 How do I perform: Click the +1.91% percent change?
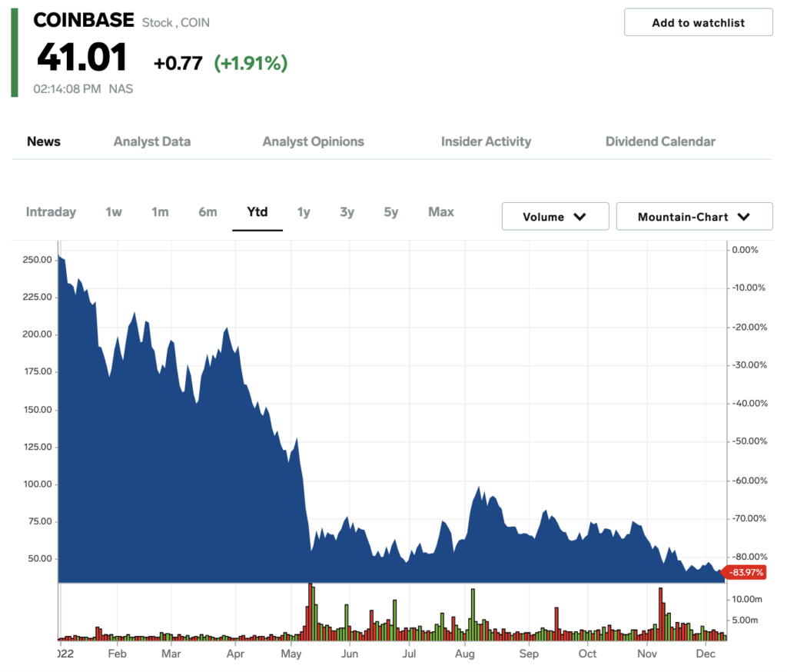point(251,63)
